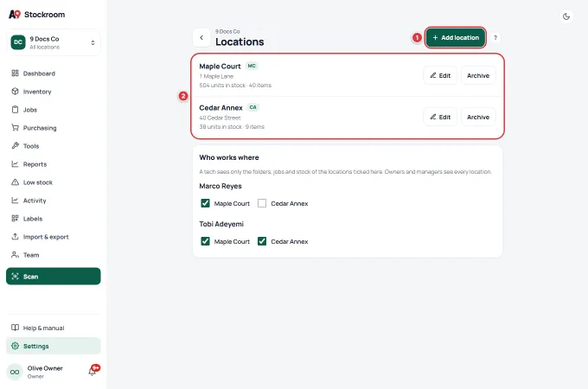588x389 pixels.
Task: Click '504 units in stock · 40 items'
Action: (x=235, y=86)
